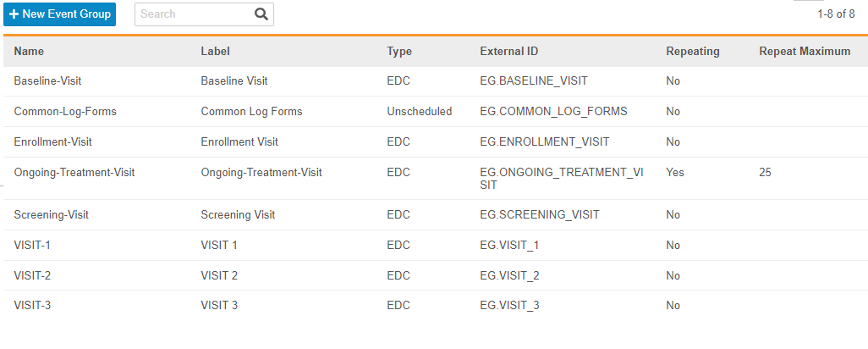868x349 pixels.
Task: Click the New Event Group button
Action: pos(59,14)
